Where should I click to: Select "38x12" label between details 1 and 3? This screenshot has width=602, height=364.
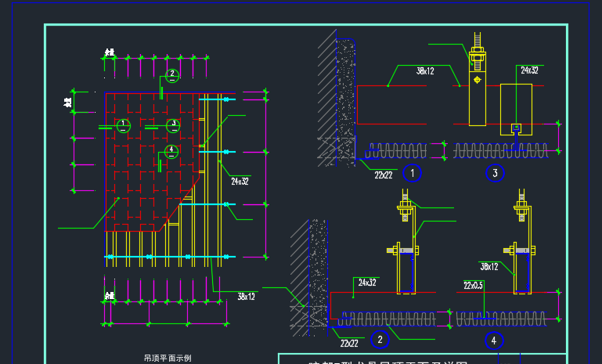pyautogui.click(x=425, y=71)
